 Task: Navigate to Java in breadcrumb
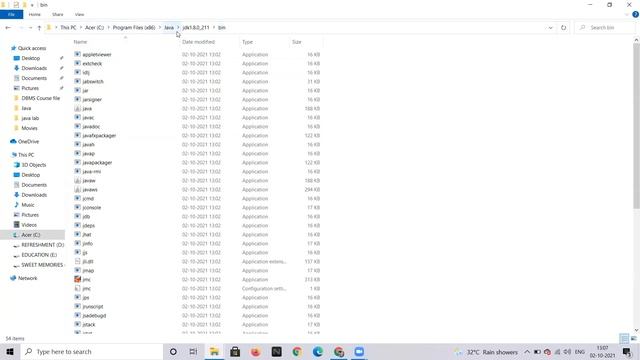click(169, 27)
